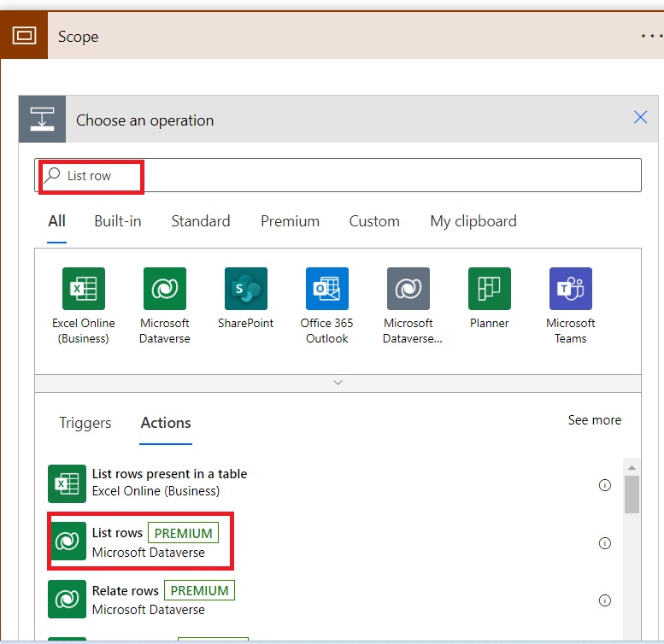The height and width of the screenshot is (644, 664).
Task: Switch to the Built-in tab
Action: pos(118,221)
